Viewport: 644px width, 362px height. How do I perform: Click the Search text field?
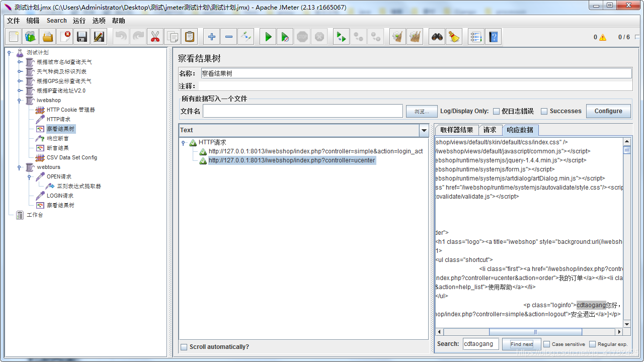click(481, 344)
